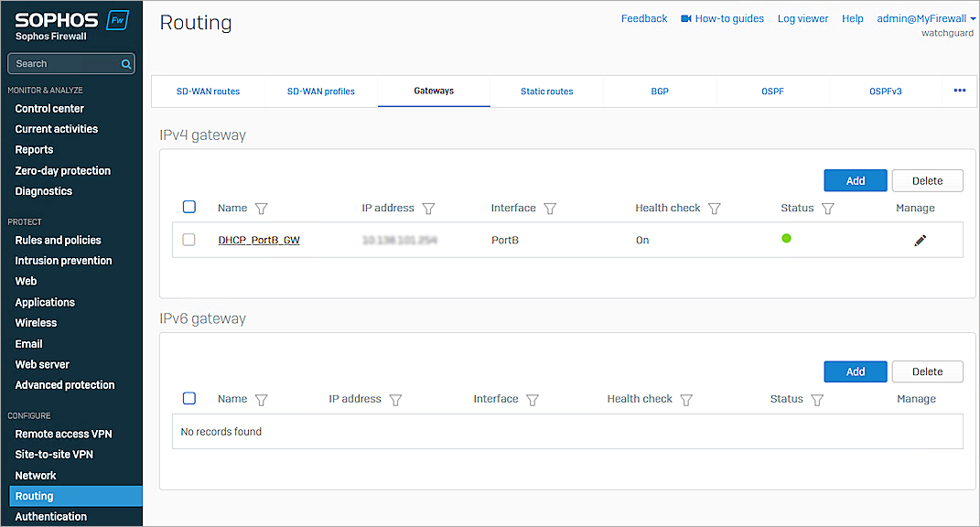Open the Name column filter funnel
Viewport: 980px width, 527px height.
[261, 208]
